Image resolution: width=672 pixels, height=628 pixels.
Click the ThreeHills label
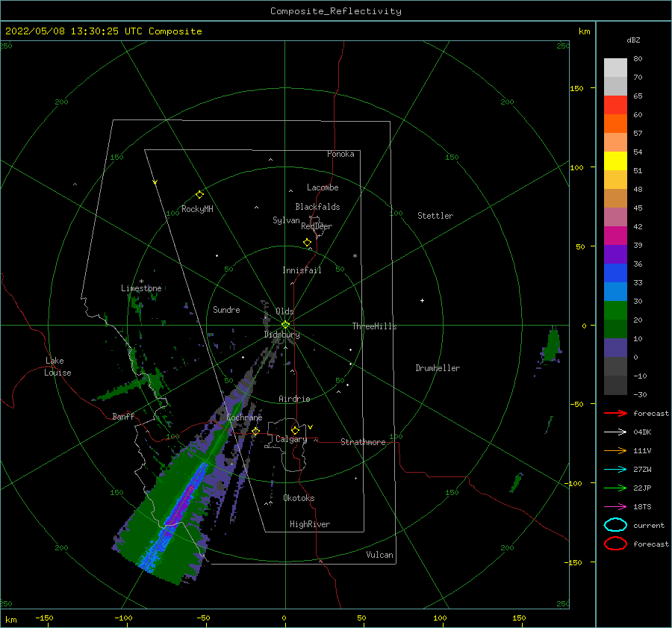[x=375, y=326]
